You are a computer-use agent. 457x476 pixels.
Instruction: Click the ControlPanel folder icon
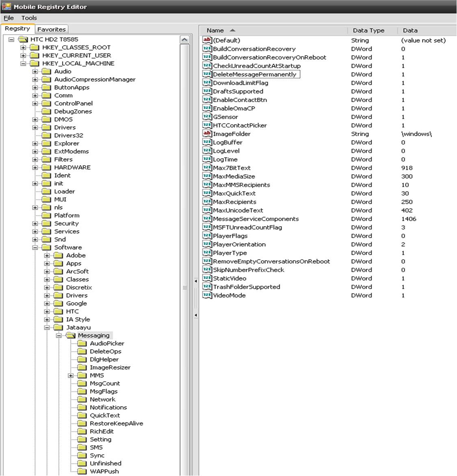tap(46, 103)
